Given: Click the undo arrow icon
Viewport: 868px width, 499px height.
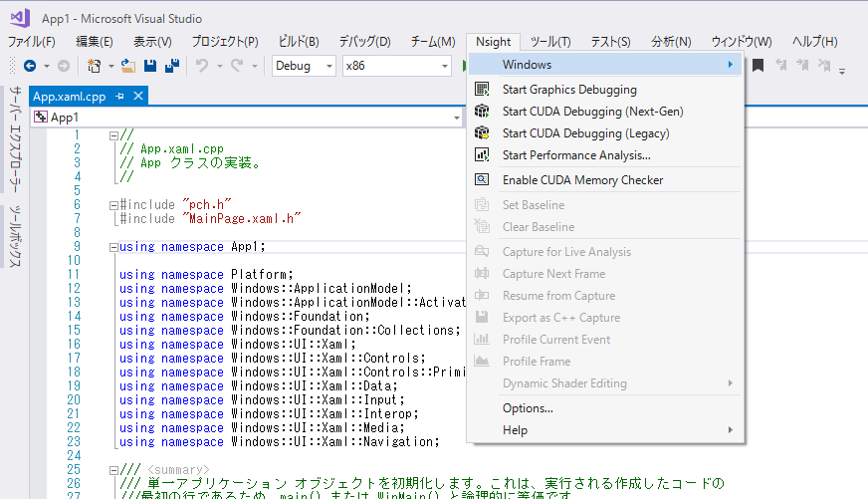Looking at the screenshot, I should (202, 66).
